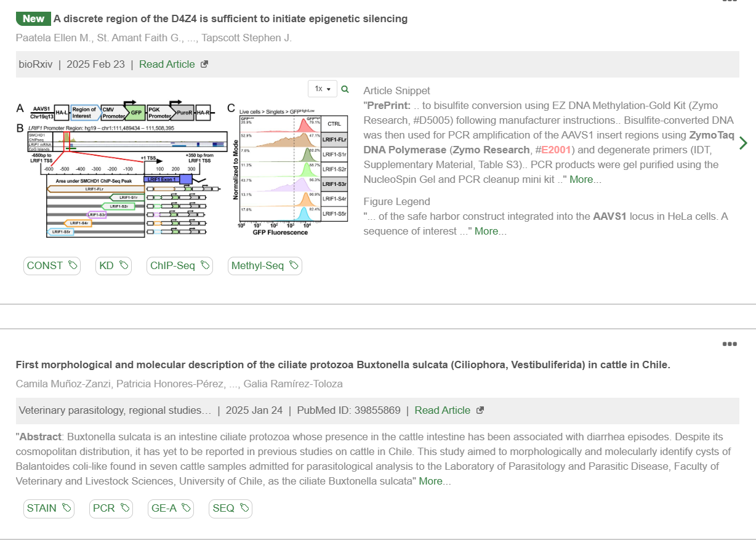Click the magnifier icon beside the zoom selector
The width and height of the screenshot is (756, 540).
pyautogui.click(x=345, y=89)
